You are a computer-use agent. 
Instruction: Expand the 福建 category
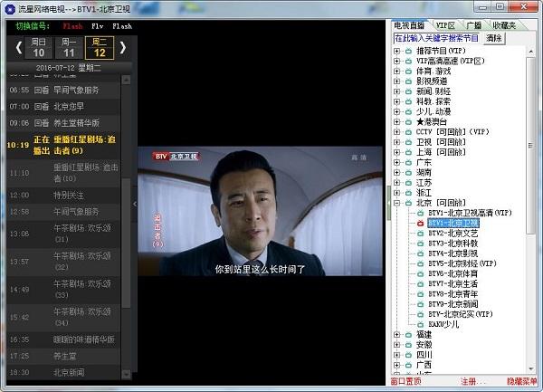pyautogui.click(x=397, y=335)
